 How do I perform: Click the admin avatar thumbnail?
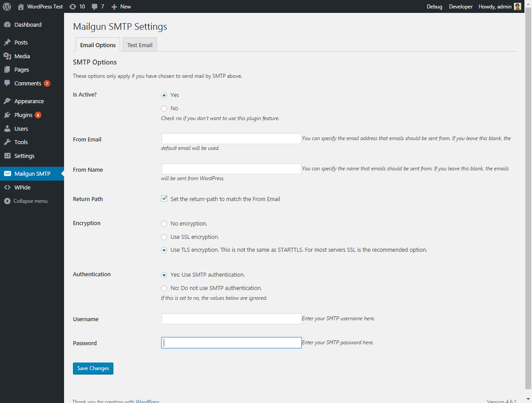coord(517,7)
